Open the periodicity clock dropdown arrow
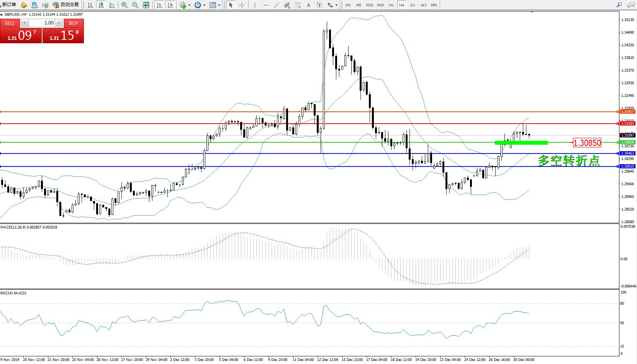The width and height of the screenshot is (637, 364). (204, 5)
